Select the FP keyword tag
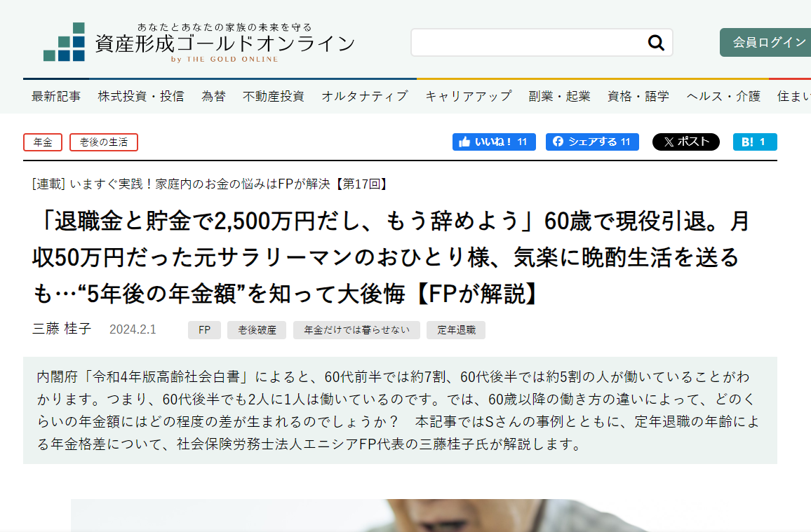 tap(204, 330)
